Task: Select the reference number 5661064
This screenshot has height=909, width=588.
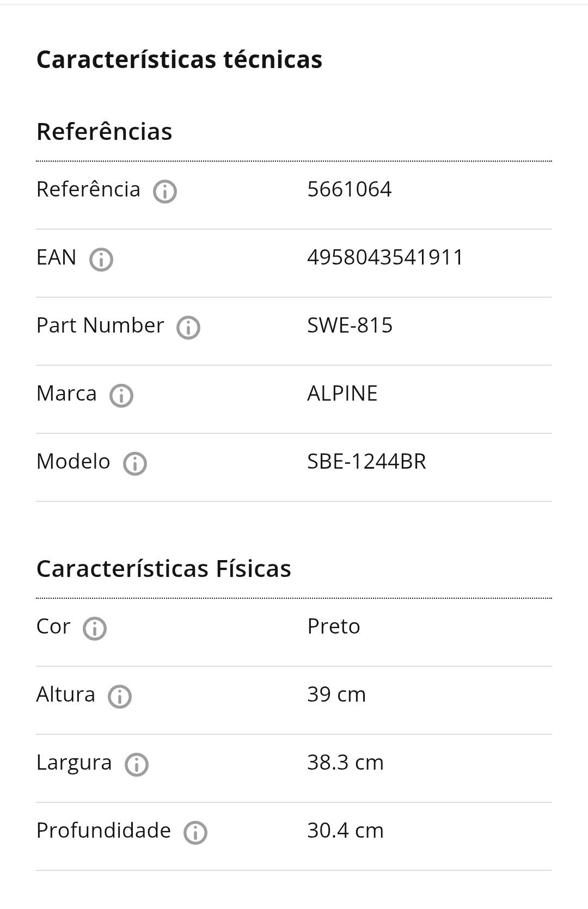Action: click(x=350, y=189)
